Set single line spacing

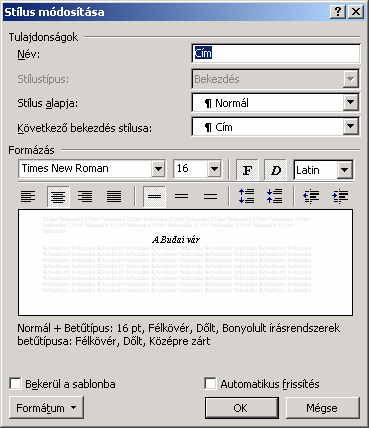click(x=154, y=196)
